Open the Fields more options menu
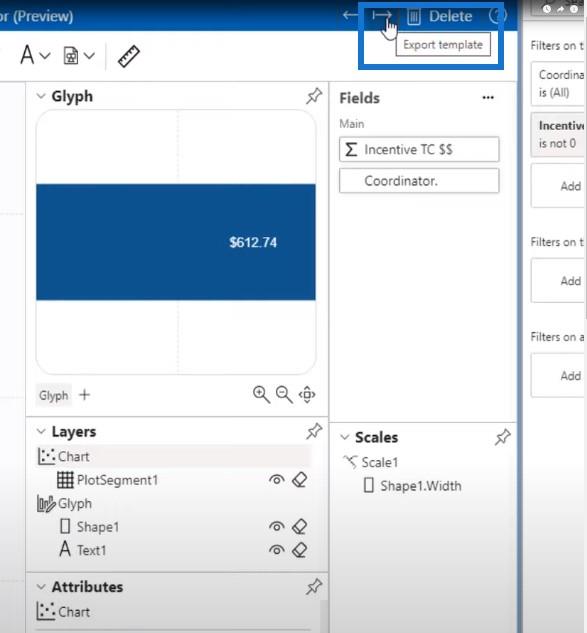 click(488, 98)
